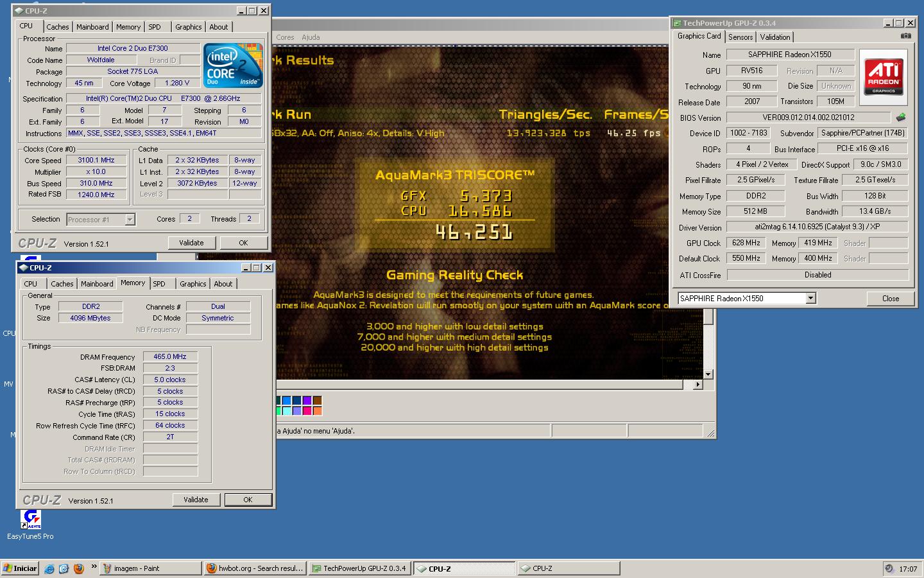Image resolution: width=924 pixels, height=578 pixels.
Task: Click the Paint window resize grip
Action: coord(710,433)
